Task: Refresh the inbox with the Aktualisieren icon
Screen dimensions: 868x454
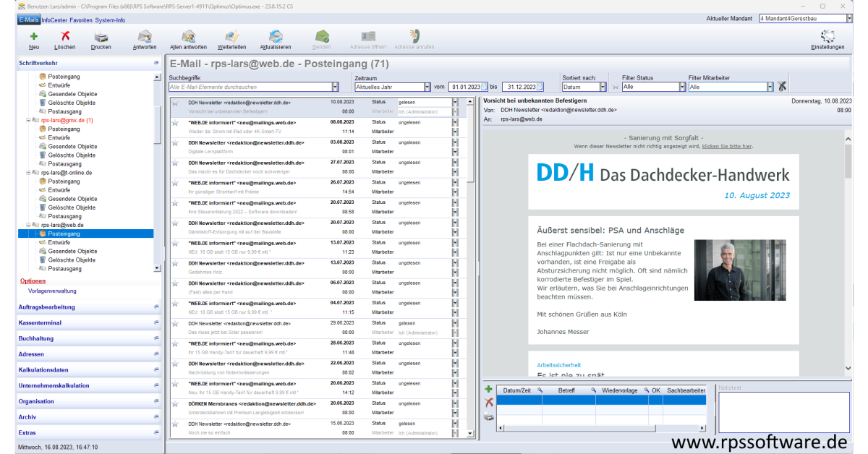Action: (276, 36)
